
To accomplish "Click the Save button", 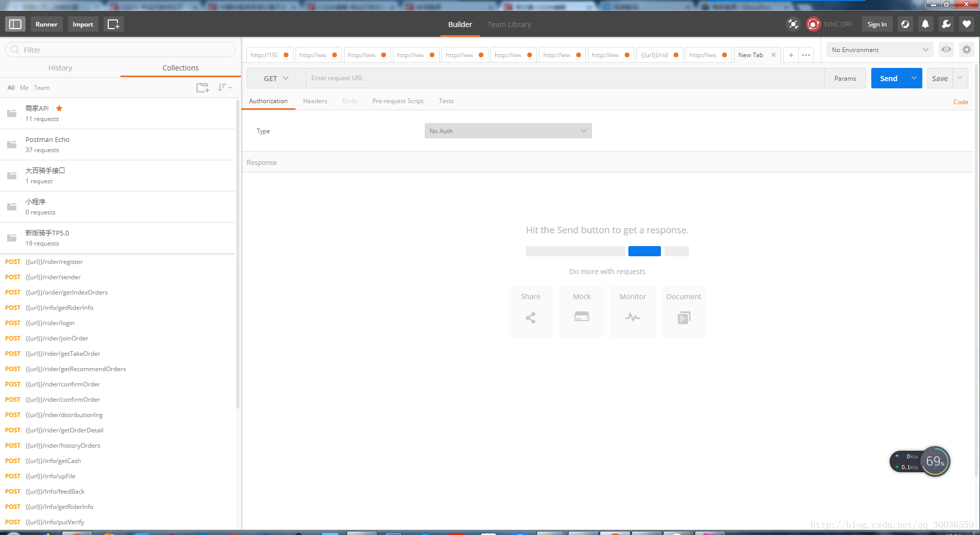I will coord(940,78).
